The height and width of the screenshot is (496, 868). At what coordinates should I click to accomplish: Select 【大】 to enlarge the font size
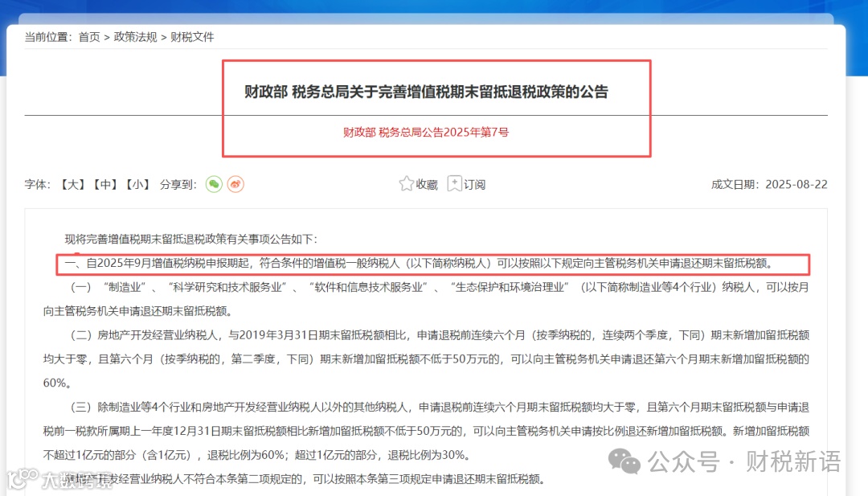click(72, 184)
